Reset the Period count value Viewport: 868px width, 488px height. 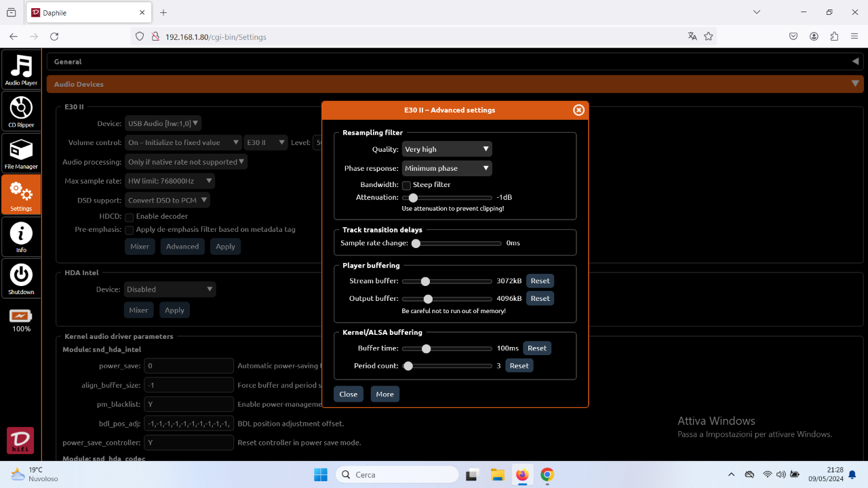(519, 365)
